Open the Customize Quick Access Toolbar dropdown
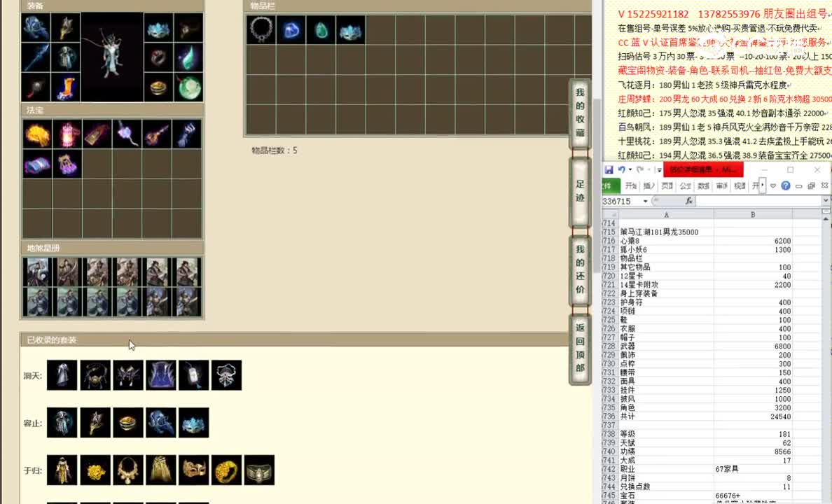The width and height of the screenshot is (832, 504). 658,169
